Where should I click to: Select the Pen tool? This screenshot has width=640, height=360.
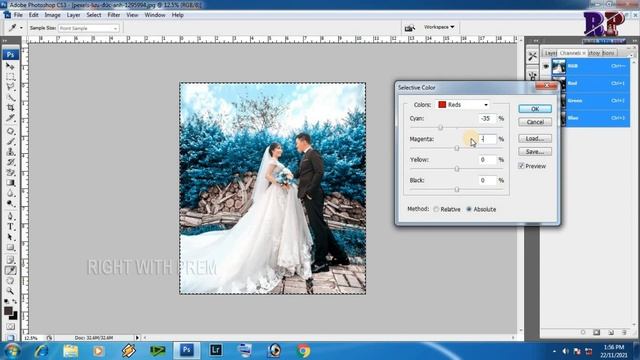[10, 216]
